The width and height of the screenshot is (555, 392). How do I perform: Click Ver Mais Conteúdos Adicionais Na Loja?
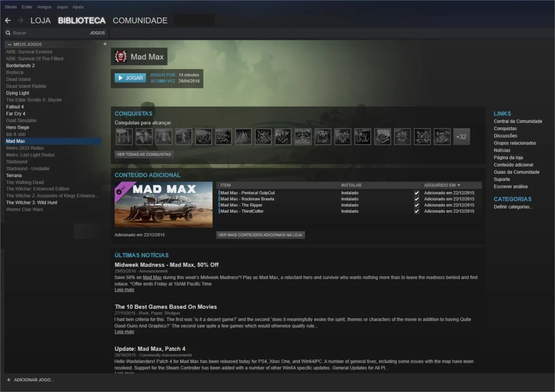[260, 235]
